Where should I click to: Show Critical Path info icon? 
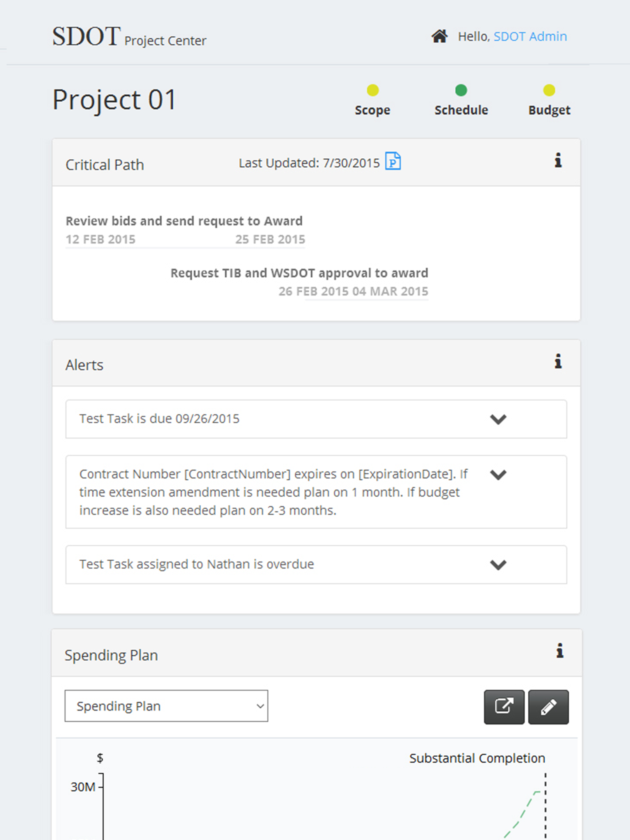(558, 160)
